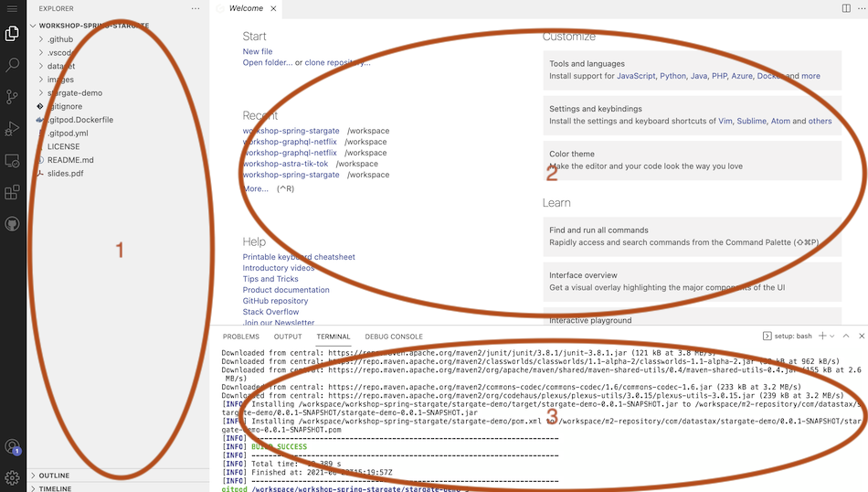Install Atom keybindings

tap(780, 121)
